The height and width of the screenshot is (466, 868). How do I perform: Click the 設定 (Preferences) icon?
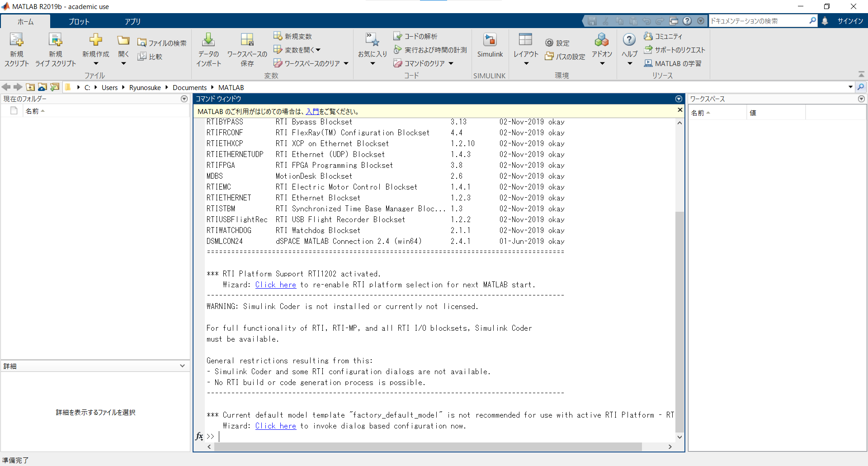(557, 43)
